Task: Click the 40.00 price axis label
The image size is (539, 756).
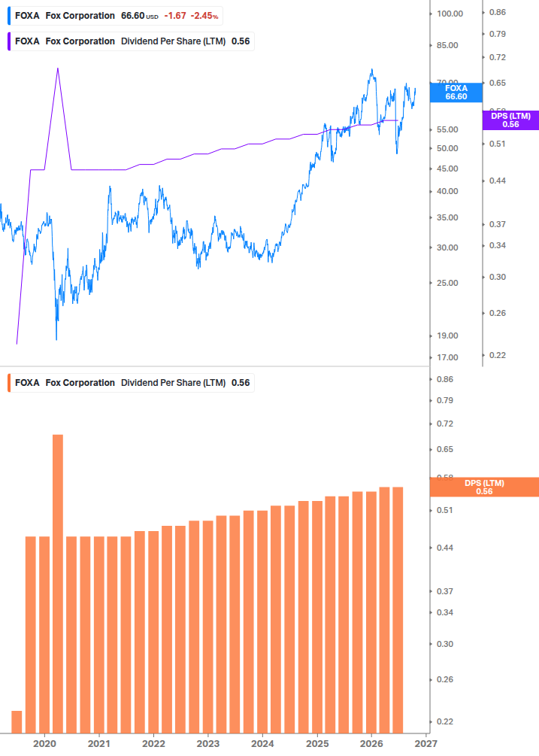Action: (447, 191)
